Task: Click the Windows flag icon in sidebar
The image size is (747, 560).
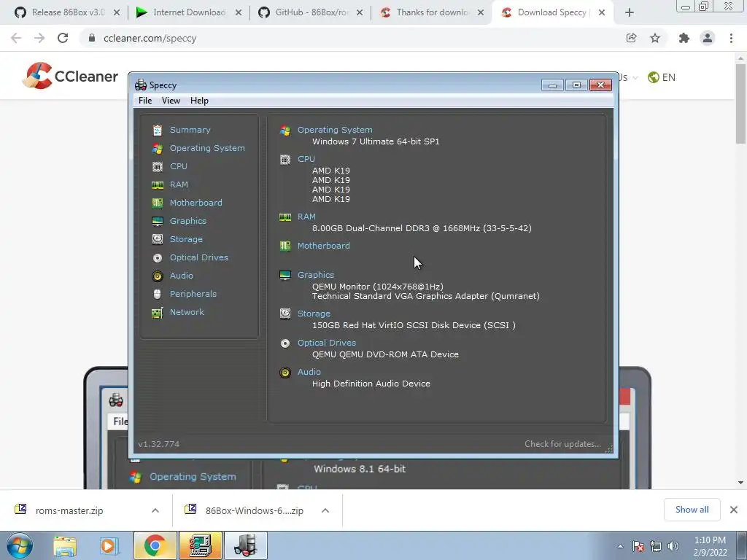Action: click(158, 149)
